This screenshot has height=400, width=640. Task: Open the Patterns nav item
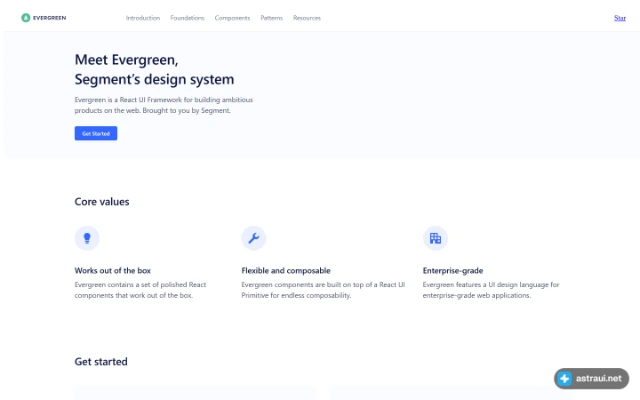pyautogui.click(x=271, y=18)
